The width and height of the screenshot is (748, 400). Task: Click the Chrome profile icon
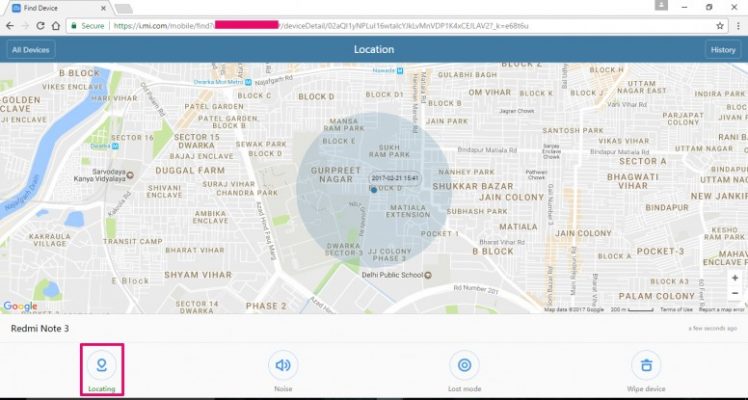pos(661,5)
